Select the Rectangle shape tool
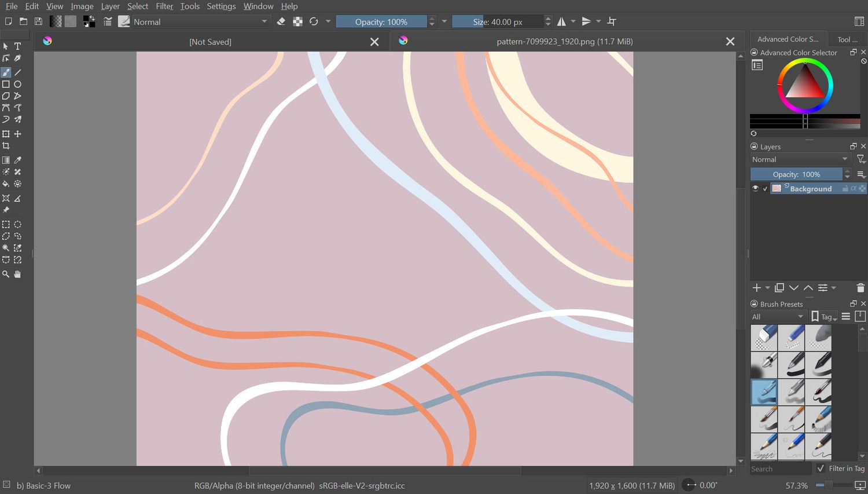Screen dimensions: 868x494 tap(6, 84)
